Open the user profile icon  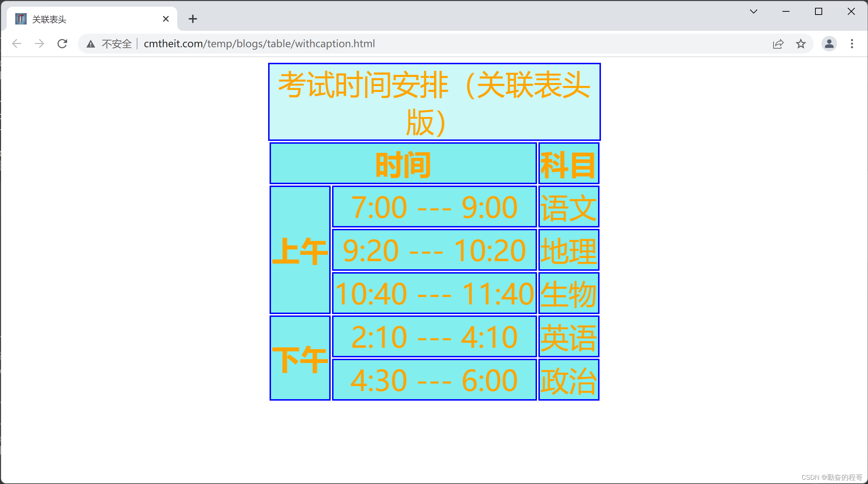[829, 44]
